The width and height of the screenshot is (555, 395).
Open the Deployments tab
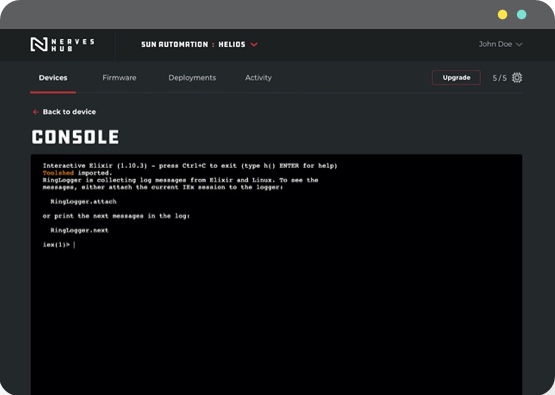tap(192, 78)
